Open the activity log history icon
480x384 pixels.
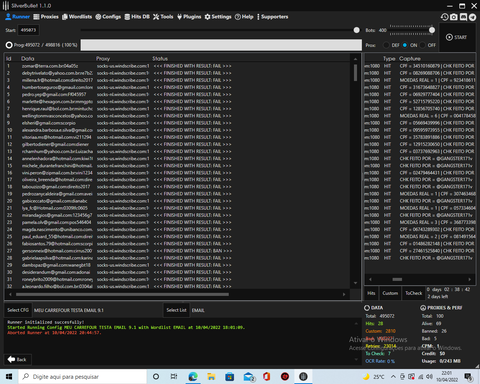(444, 17)
